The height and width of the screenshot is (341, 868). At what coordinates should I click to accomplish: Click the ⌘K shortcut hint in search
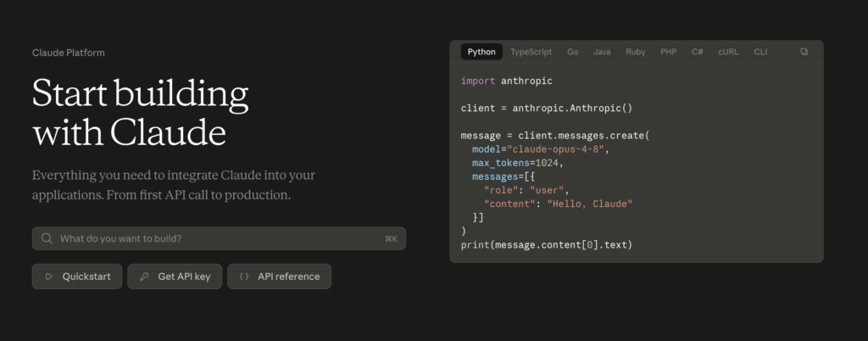tap(391, 239)
